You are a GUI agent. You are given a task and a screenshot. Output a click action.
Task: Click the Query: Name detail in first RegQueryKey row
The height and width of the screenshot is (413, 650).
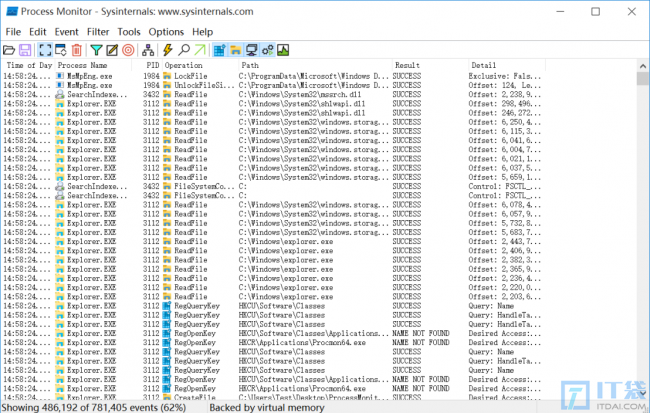pos(491,306)
